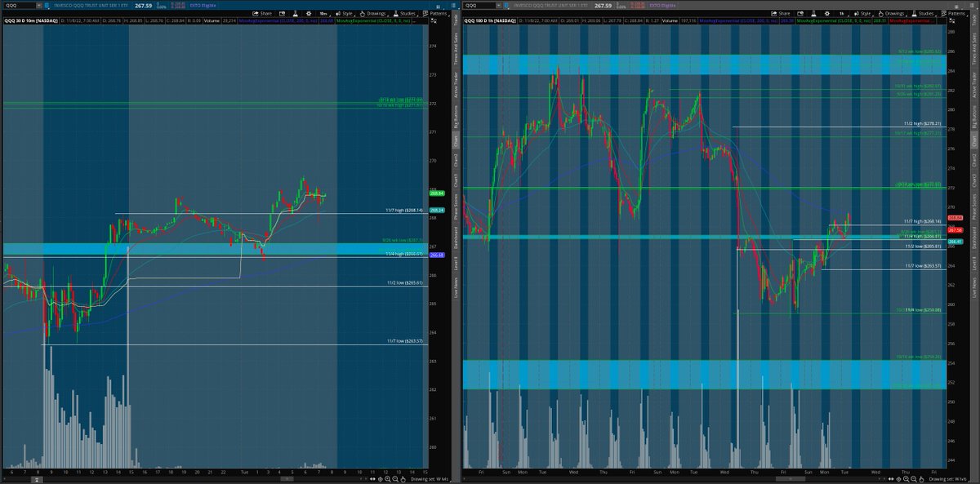
Task: Switch to Chart3 tab beside left chart
Action: [455, 179]
